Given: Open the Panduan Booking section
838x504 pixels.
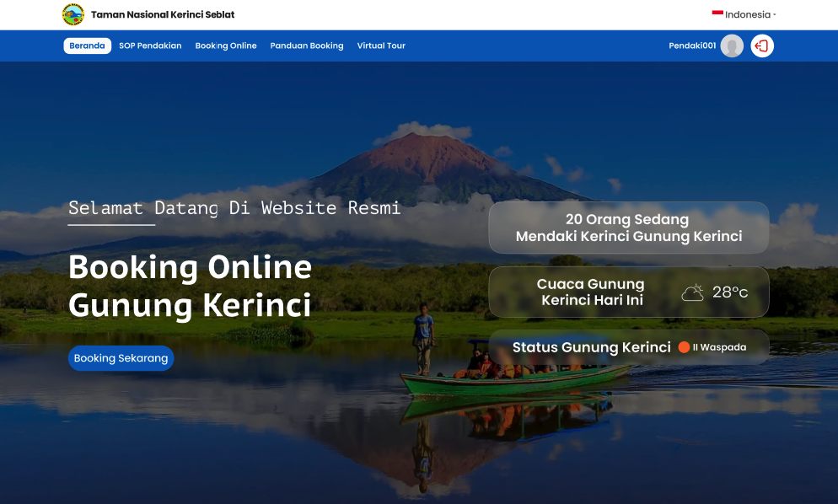Looking at the screenshot, I should 307,46.
